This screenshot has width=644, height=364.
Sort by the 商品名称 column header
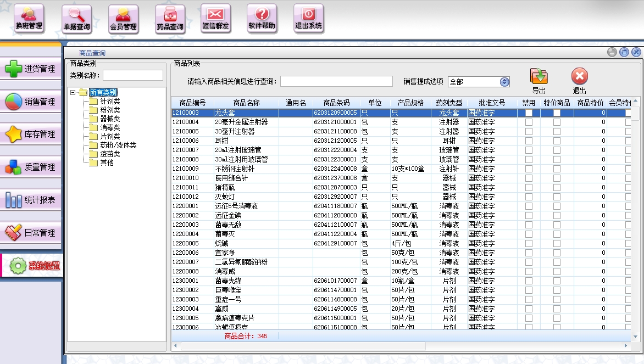pos(246,103)
